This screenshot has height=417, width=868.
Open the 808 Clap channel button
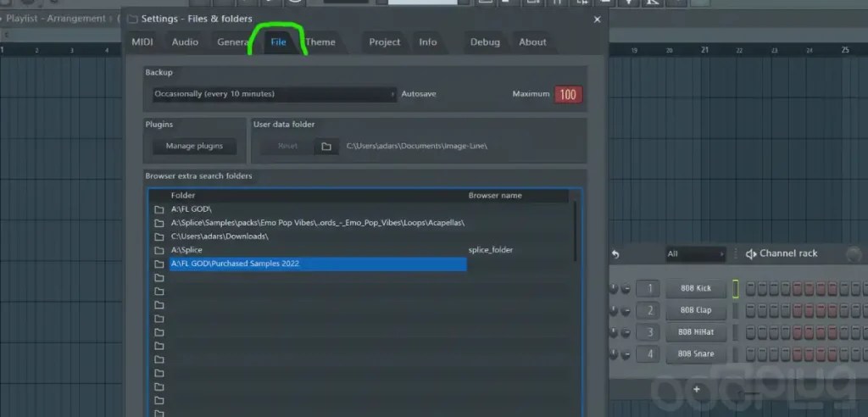click(696, 310)
